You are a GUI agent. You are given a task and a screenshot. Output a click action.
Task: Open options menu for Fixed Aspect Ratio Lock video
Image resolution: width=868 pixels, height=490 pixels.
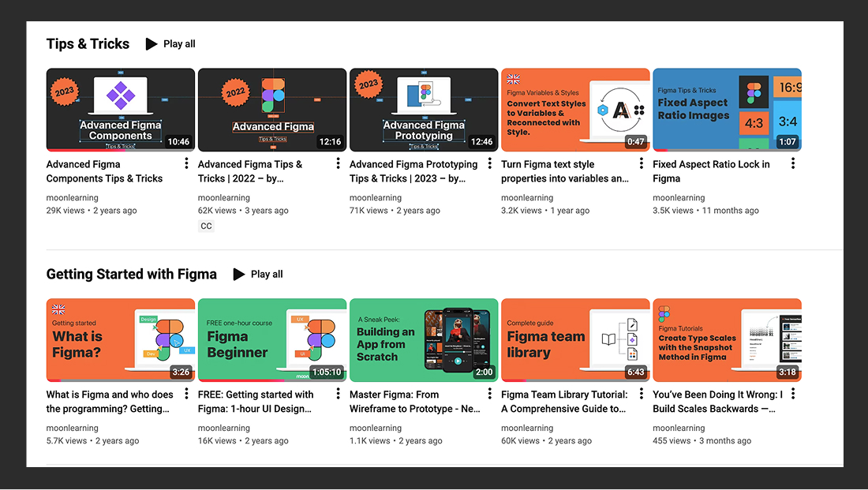tap(792, 163)
